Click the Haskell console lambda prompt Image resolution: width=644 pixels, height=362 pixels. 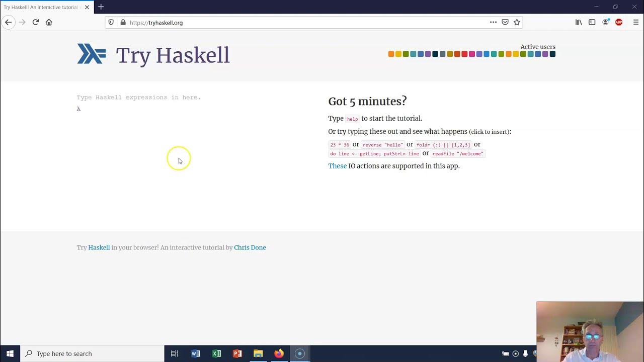[78, 109]
